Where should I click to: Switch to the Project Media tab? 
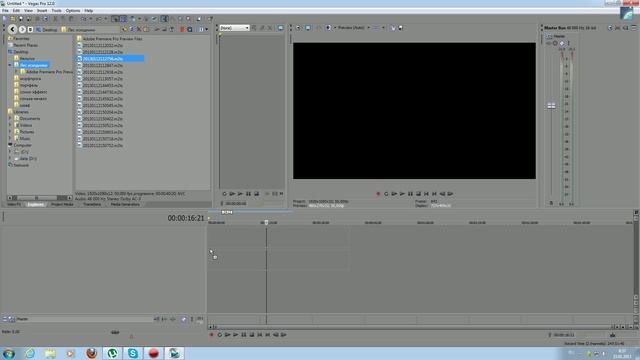pyautogui.click(x=62, y=204)
